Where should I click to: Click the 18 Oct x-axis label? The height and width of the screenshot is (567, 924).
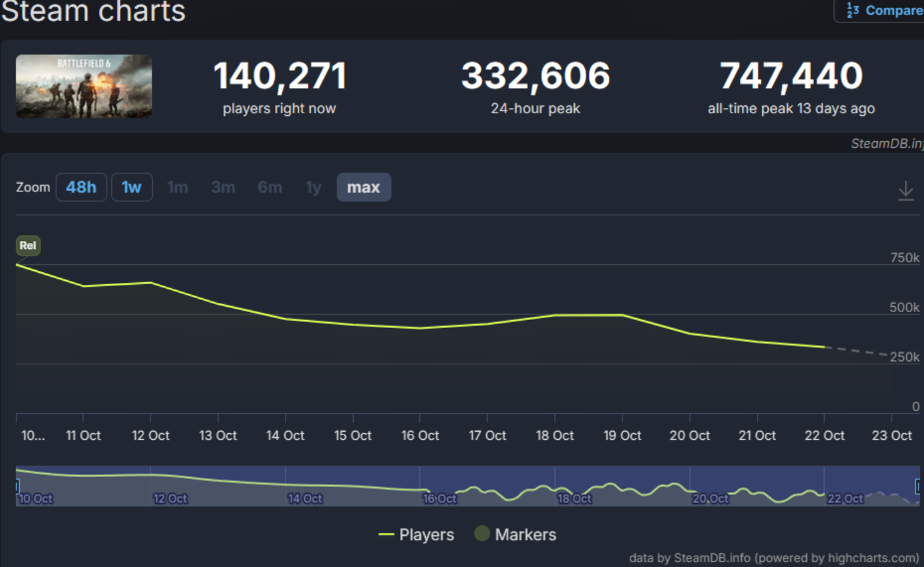pyautogui.click(x=554, y=435)
